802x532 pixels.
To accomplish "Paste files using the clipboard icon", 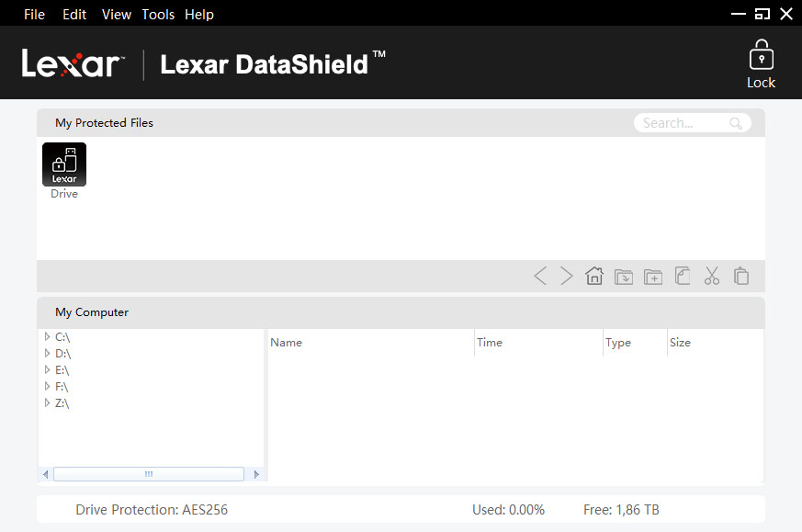I will coord(741,276).
